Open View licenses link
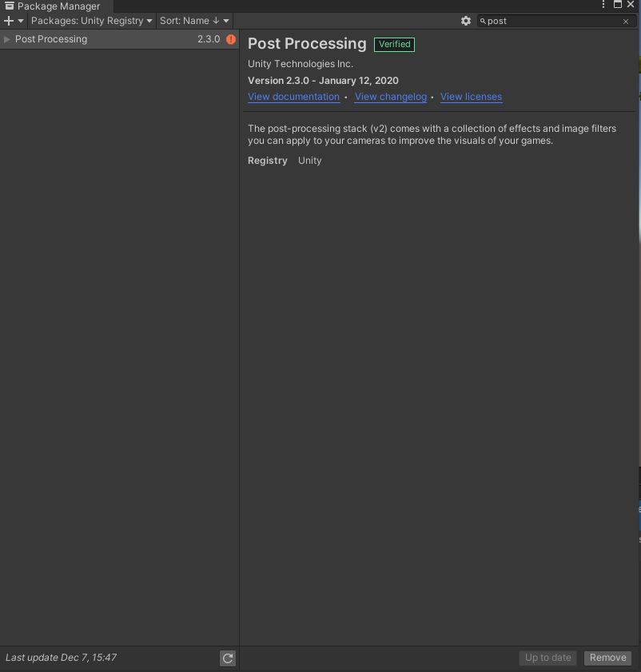Screen dimensions: 641x672 pos(471,97)
